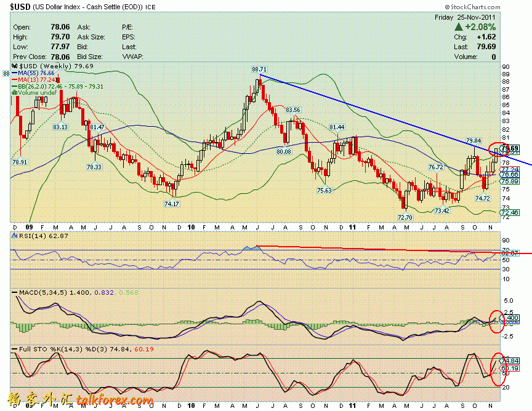Click the 76.72 price label
532x411 pixels.
tap(436, 167)
